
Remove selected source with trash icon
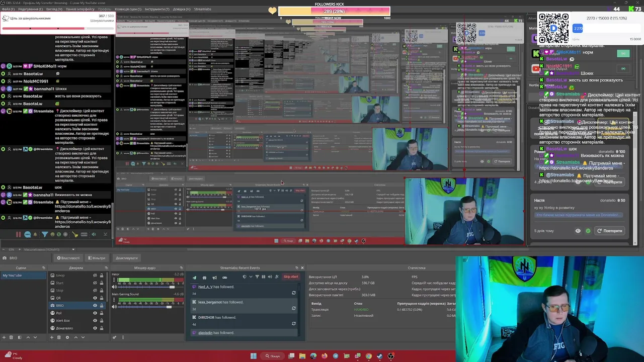pyautogui.click(x=59, y=337)
